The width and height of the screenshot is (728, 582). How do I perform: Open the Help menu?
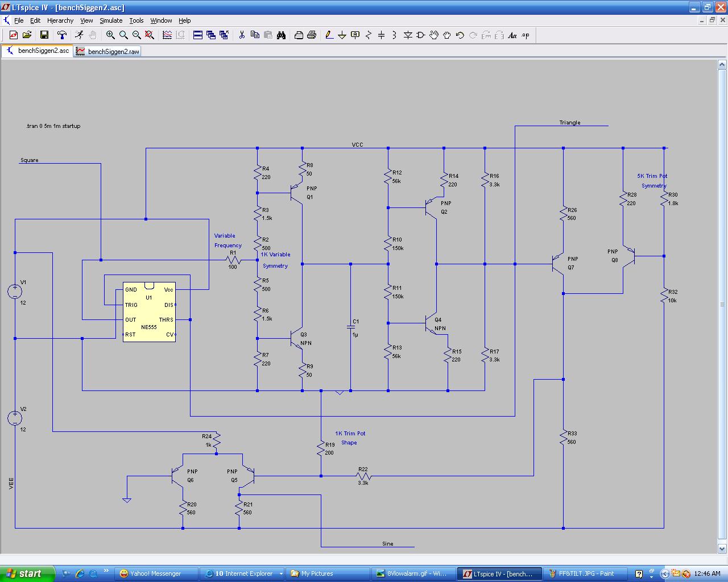click(185, 20)
